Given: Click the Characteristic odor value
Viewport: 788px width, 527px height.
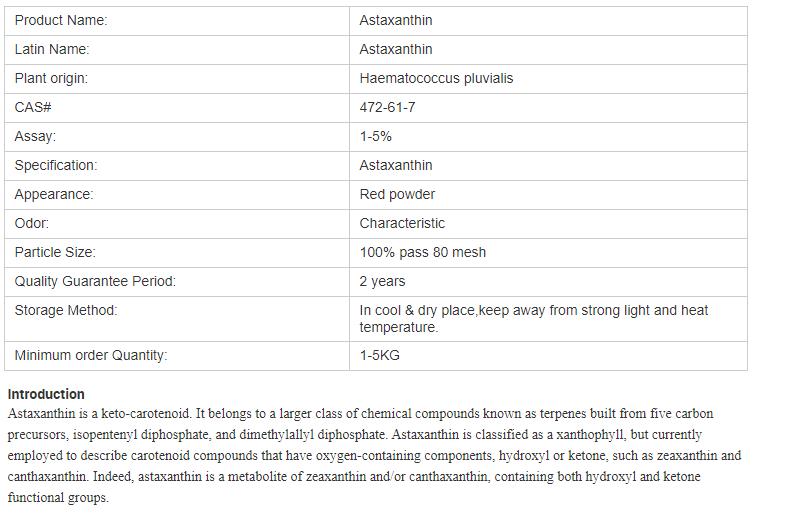Looking at the screenshot, I should [x=402, y=223].
